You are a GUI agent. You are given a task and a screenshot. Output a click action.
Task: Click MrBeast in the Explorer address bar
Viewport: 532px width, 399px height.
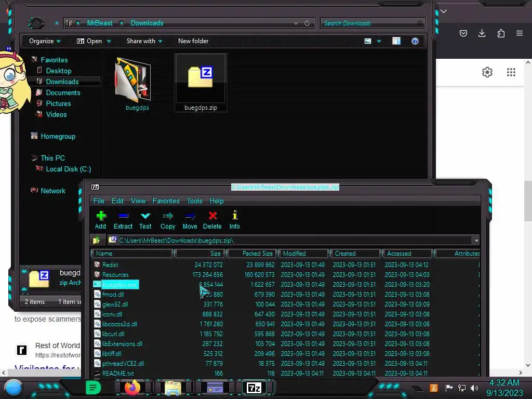click(99, 23)
